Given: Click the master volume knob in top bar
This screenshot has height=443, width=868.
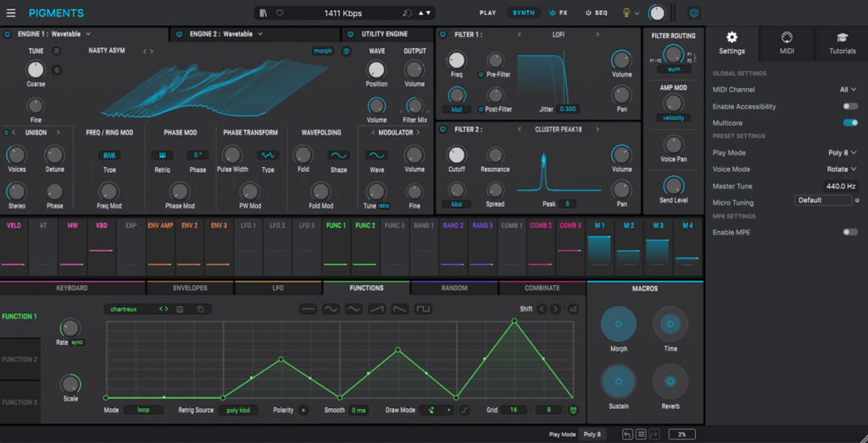Looking at the screenshot, I should point(657,13).
